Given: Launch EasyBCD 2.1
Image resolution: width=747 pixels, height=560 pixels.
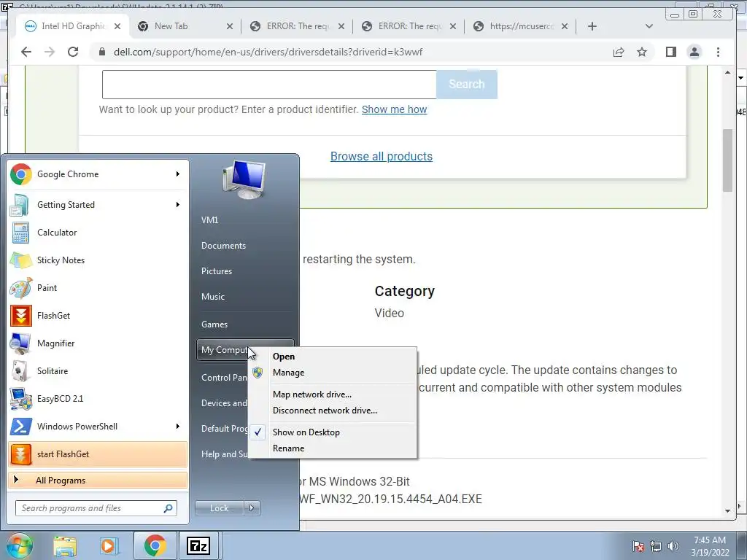Looking at the screenshot, I should [98, 399].
